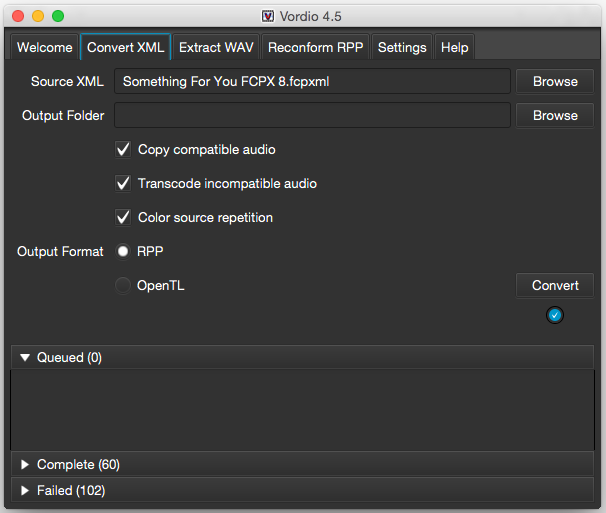This screenshot has height=513, width=606.
Task: Maximize the Vordio window
Action: [x=58, y=16]
